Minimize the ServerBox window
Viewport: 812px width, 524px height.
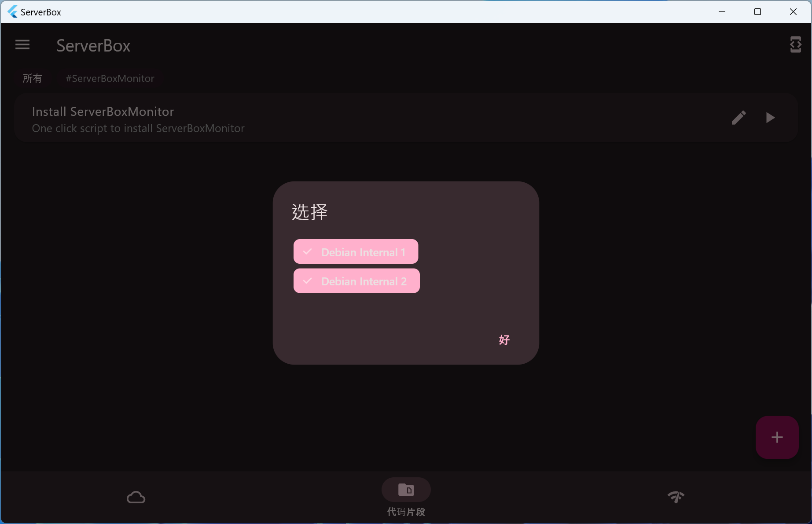pos(722,12)
